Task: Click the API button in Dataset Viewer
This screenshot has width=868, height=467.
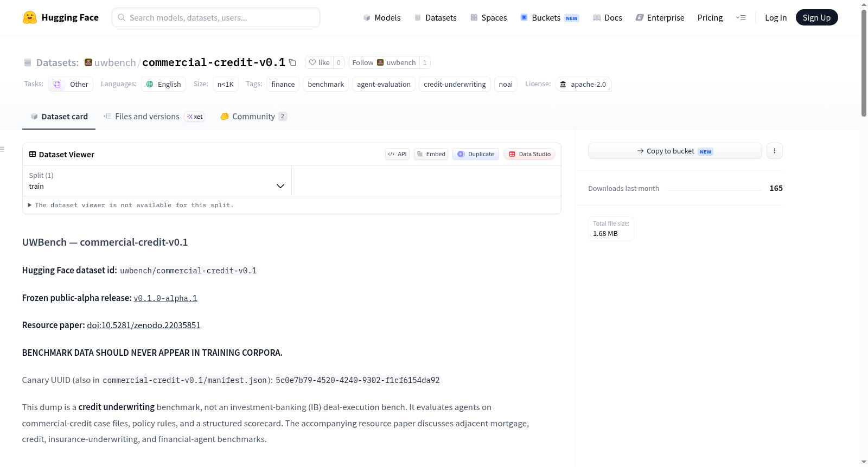Action: point(397,154)
